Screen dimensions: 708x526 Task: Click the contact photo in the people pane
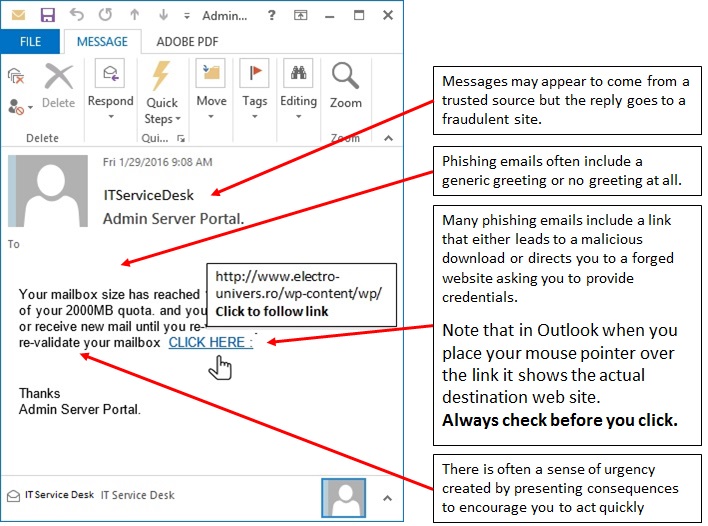pos(344,498)
